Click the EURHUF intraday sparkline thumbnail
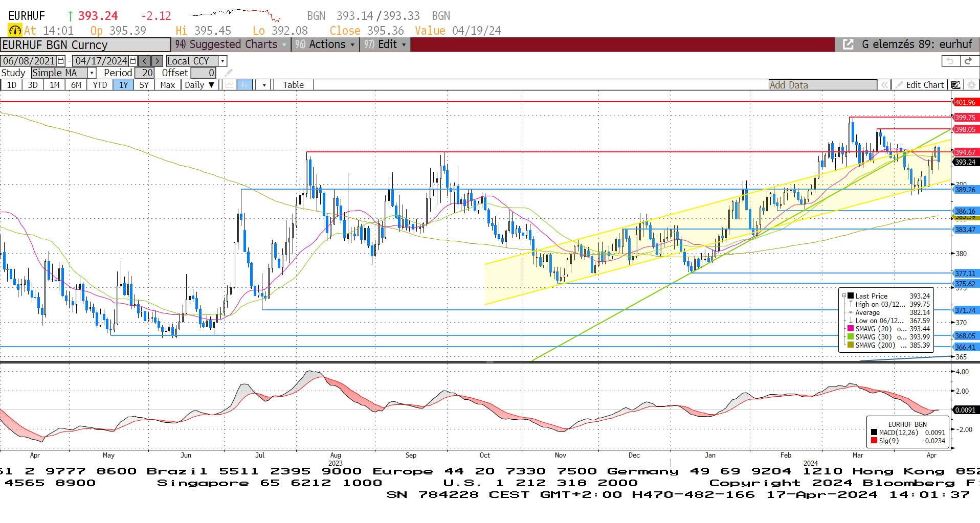Viewport: 980px width, 523px height. click(236, 15)
